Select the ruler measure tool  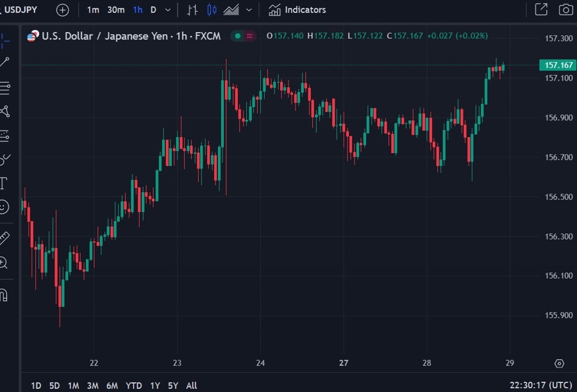pos(4,238)
